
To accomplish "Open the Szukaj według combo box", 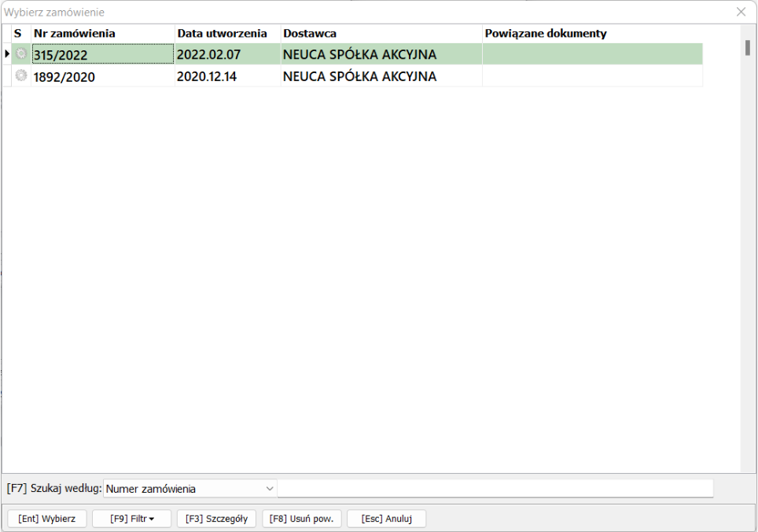I will tap(189, 489).
